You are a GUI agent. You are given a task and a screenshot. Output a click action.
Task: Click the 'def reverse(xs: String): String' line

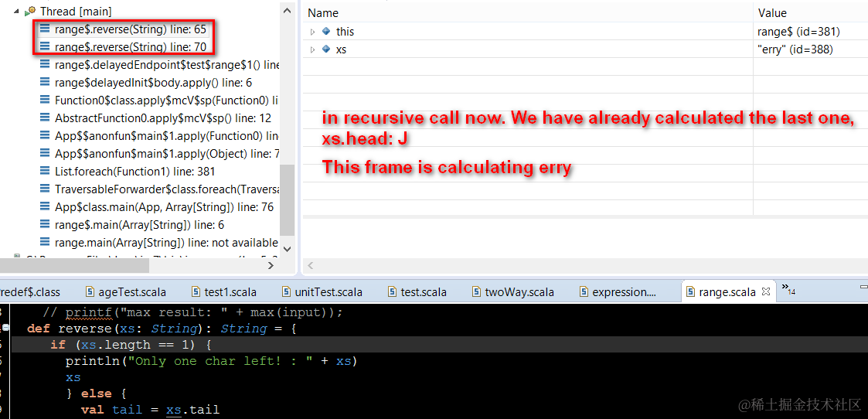pyautogui.click(x=162, y=329)
